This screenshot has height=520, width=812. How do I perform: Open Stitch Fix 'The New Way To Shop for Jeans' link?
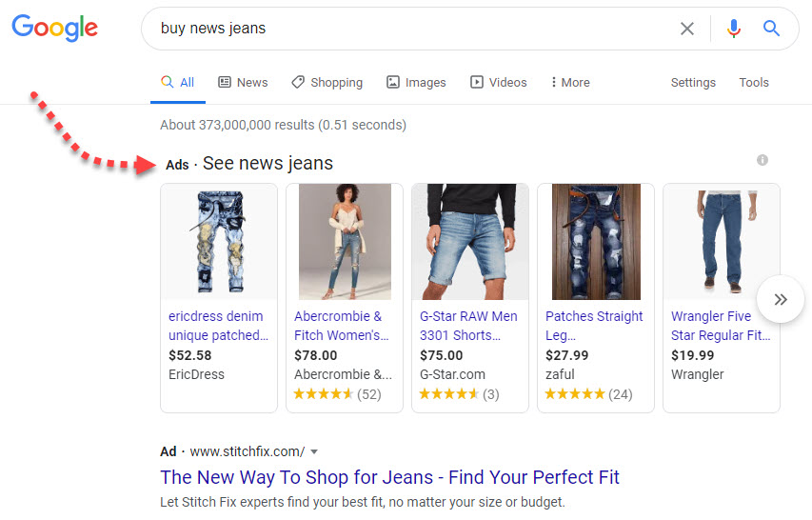(389, 477)
